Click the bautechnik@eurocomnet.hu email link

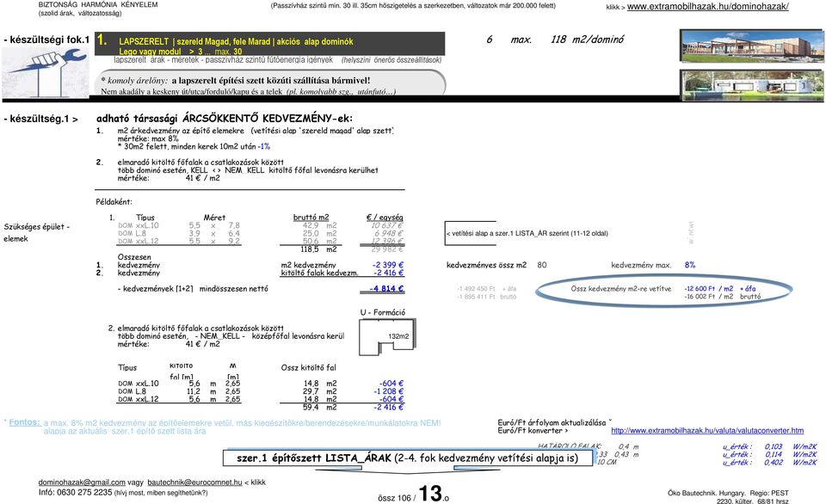point(194,482)
